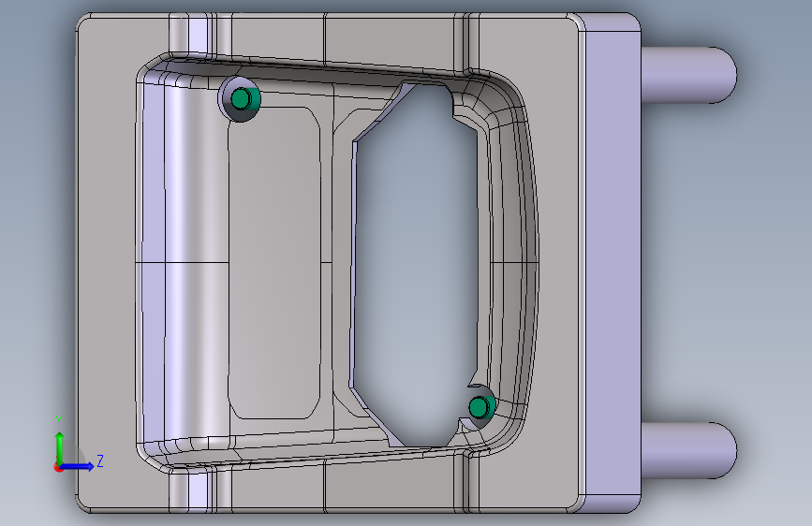Select the rounded rectangular recessed pocket face
The width and height of the screenshot is (812, 526).
click(274, 262)
